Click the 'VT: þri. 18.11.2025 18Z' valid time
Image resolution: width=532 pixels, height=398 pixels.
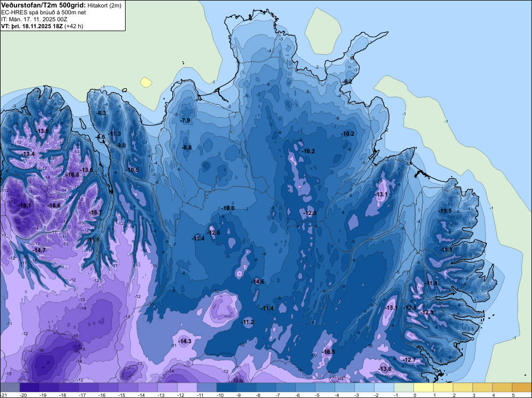[32, 26]
